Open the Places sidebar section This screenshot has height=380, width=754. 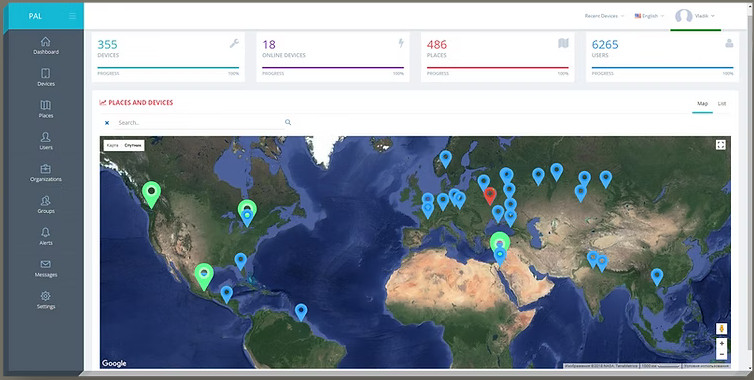(46, 109)
